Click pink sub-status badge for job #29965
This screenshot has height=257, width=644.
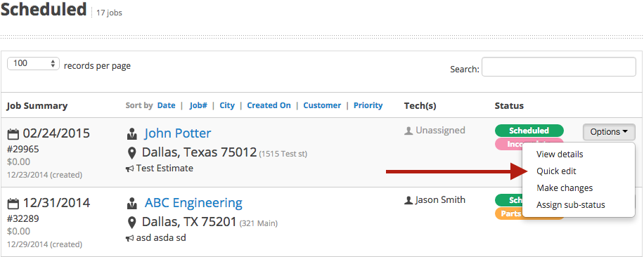click(508, 144)
